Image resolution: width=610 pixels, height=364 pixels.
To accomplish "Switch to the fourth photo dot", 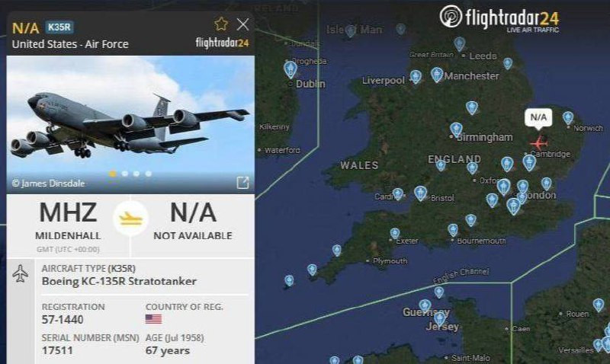I will coord(149,174).
